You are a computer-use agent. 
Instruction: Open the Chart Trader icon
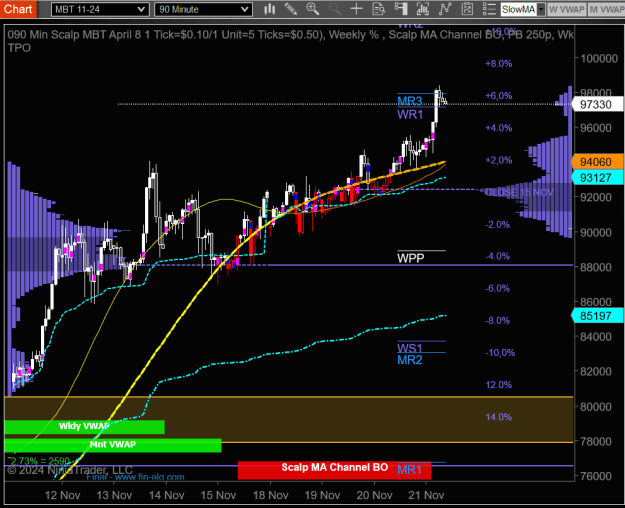click(x=401, y=9)
